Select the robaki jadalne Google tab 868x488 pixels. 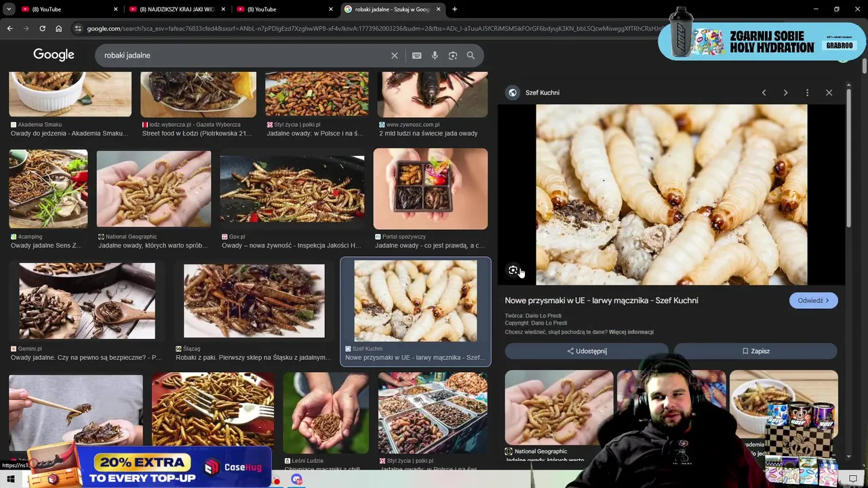[x=392, y=9]
